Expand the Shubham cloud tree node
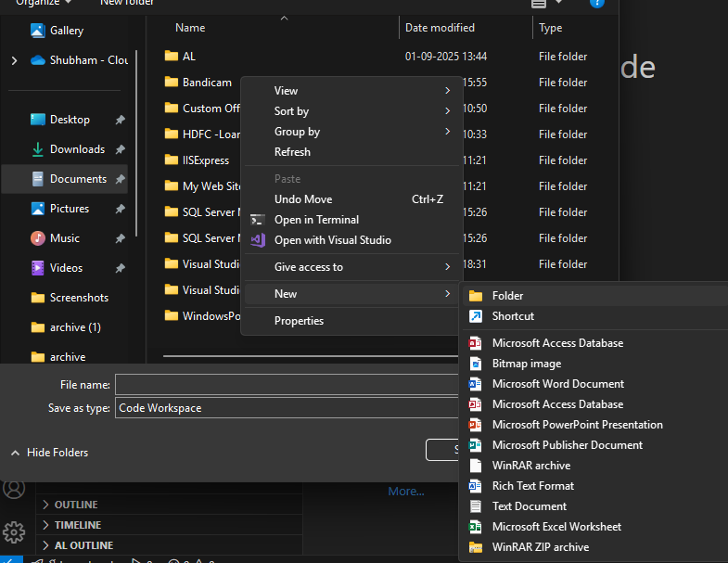Screen dimensions: 728x563 (14, 60)
